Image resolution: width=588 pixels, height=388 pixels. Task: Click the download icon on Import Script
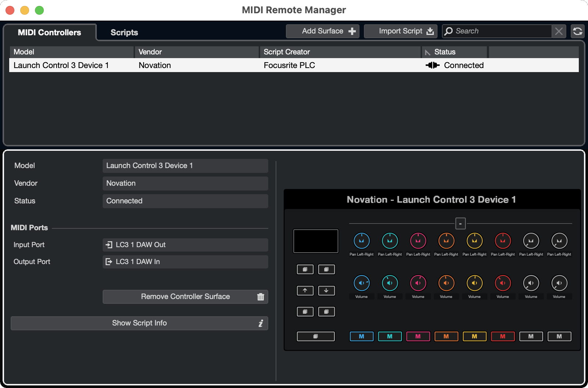(x=430, y=31)
